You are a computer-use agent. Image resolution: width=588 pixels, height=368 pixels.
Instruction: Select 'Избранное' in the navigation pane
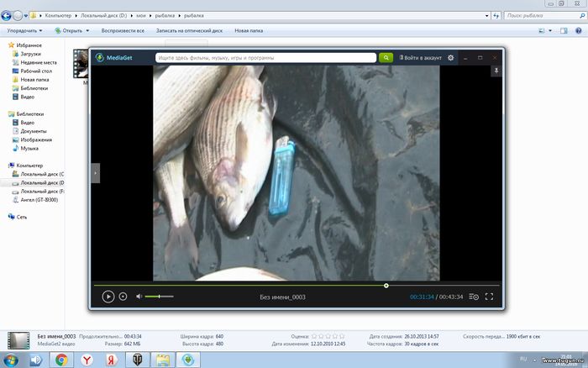pos(25,45)
